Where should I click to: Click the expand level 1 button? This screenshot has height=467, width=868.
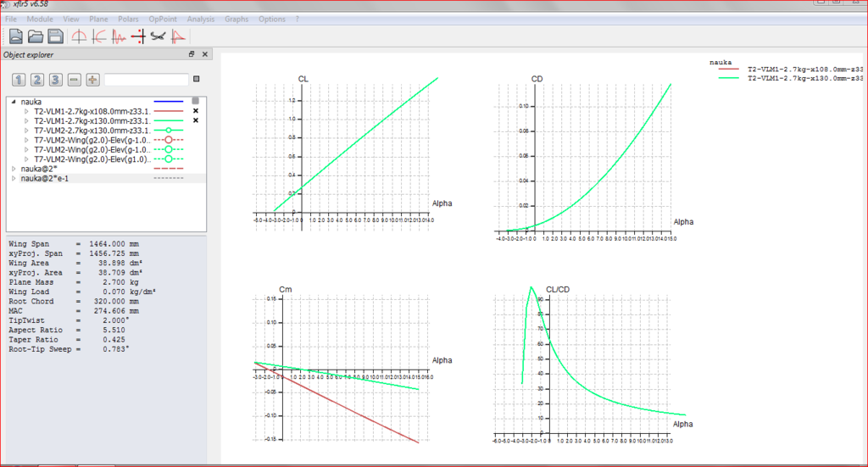pos(19,80)
